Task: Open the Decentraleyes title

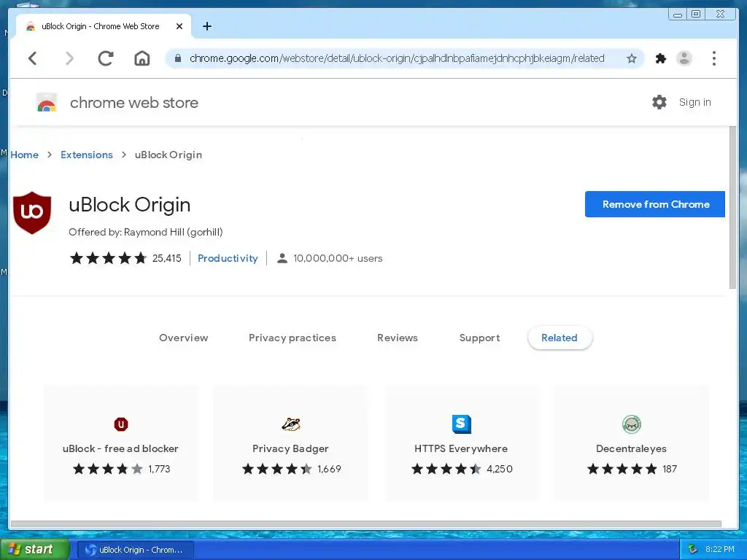Action: click(x=631, y=448)
